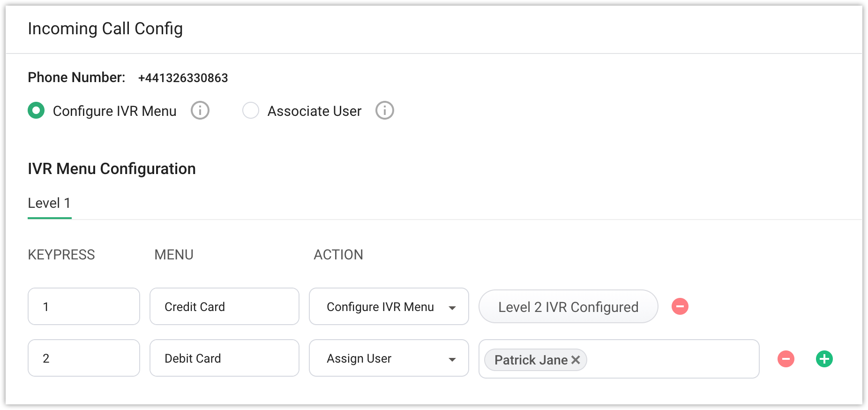Click the Credit Card menu name field
Screen dimensions: 868x410
224,307
